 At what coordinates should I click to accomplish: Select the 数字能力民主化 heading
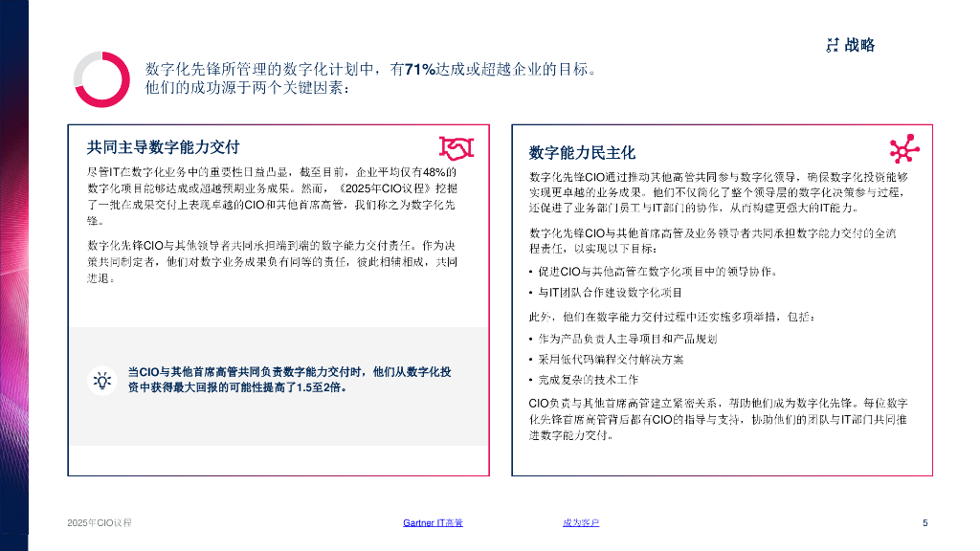coord(582,152)
